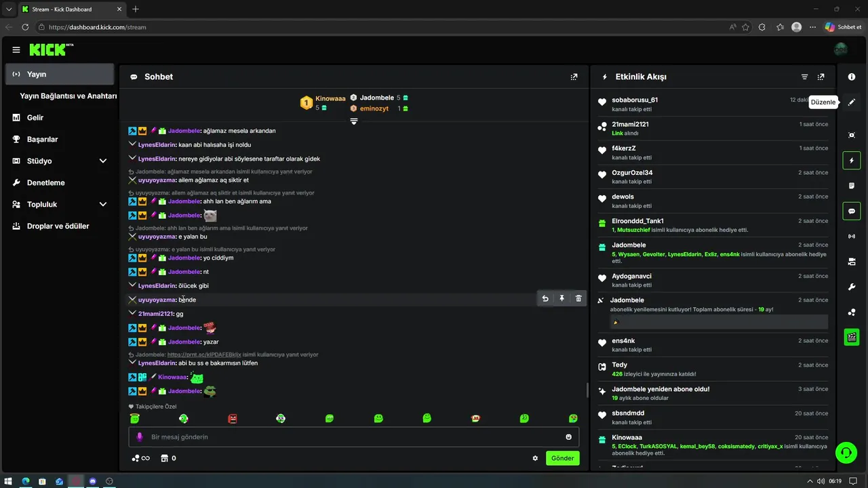The image size is (868, 488).
Task: Pop out the Etkinlik Akışı panel
Action: coord(821,77)
